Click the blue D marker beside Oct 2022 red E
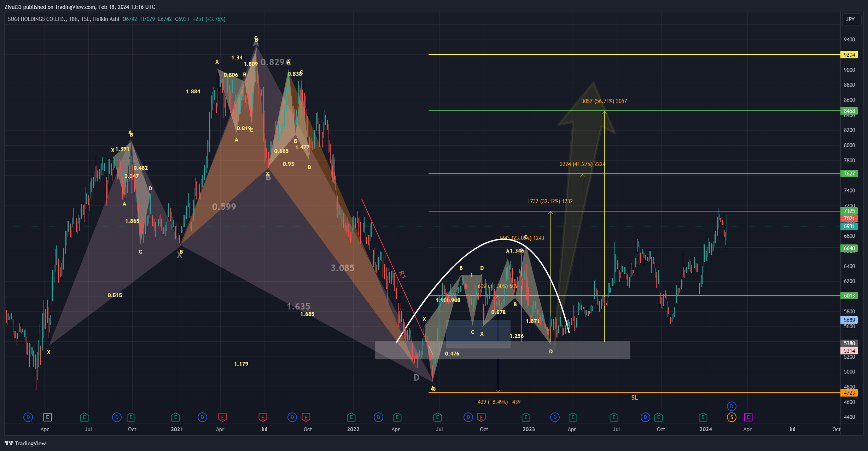Screen dimensions: 868x451 coord(468,417)
